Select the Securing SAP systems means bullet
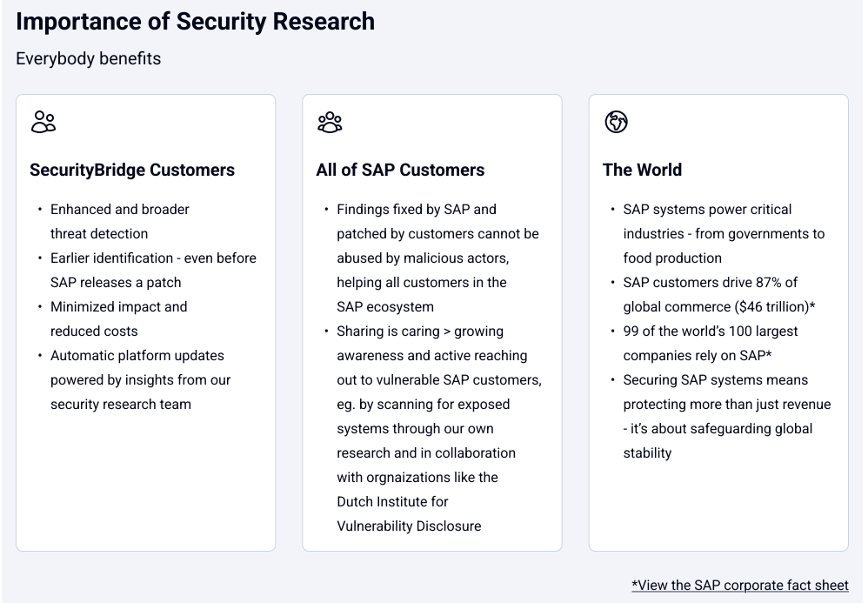The image size is (868, 603). pos(726,416)
